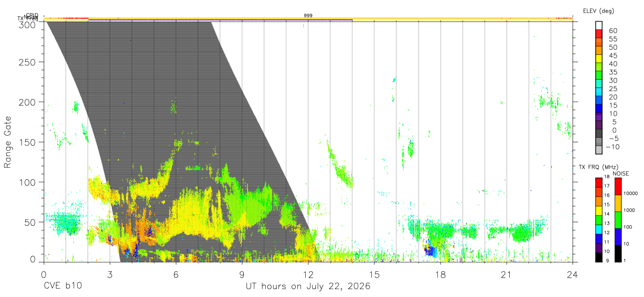Viewport: 644px width, 297px height.
Task: Click the x-axis tick label '6'
Action: point(176,274)
